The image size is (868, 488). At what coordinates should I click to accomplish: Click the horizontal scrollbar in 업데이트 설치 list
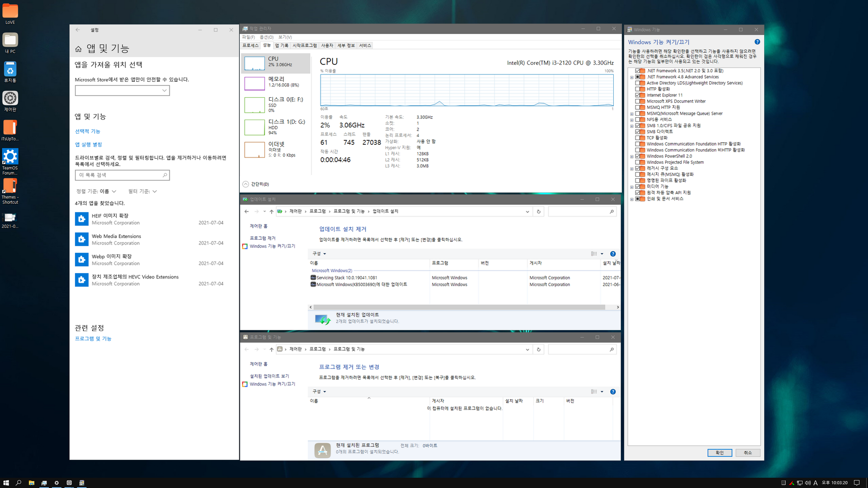(x=459, y=307)
